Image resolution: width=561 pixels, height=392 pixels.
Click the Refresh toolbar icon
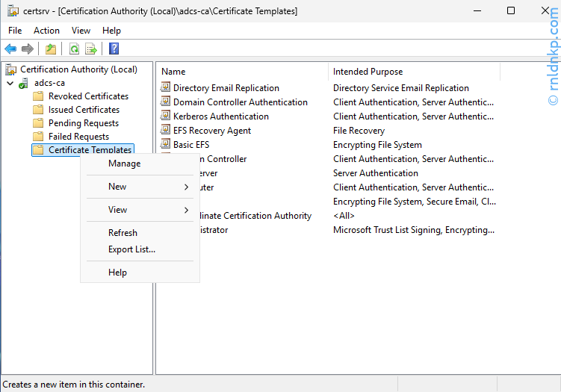pos(74,49)
